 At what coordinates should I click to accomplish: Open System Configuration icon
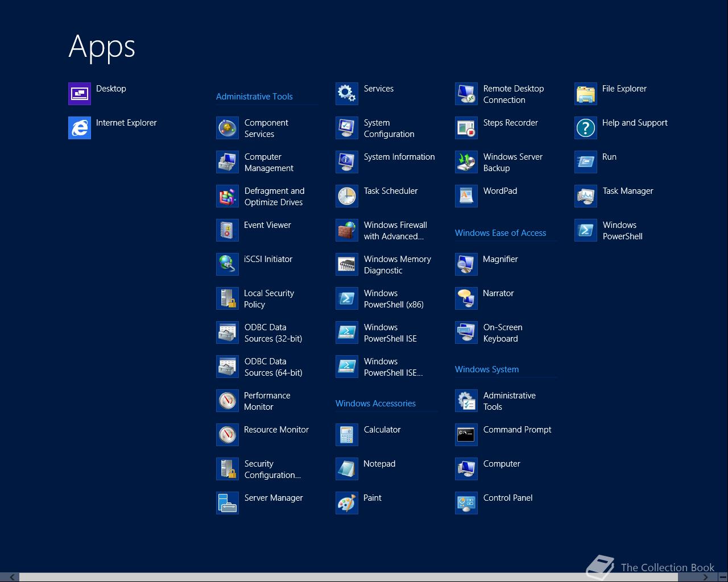[347, 128]
